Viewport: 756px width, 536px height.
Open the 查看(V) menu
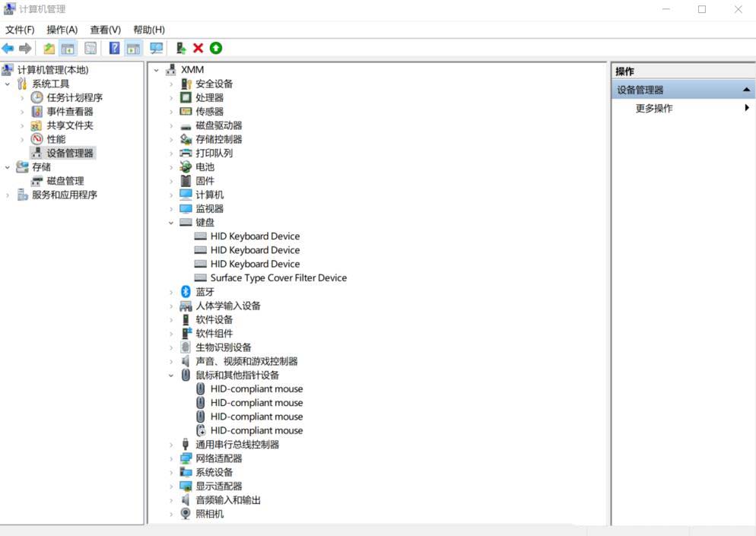click(x=106, y=30)
